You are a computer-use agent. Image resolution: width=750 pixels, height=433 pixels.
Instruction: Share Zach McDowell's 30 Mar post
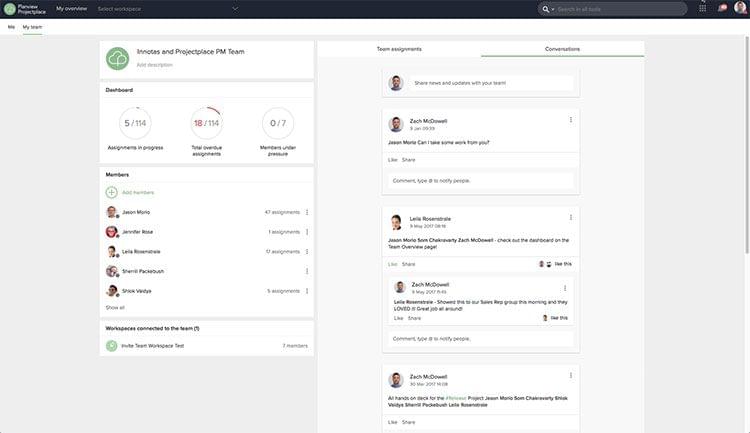pyautogui.click(x=408, y=422)
